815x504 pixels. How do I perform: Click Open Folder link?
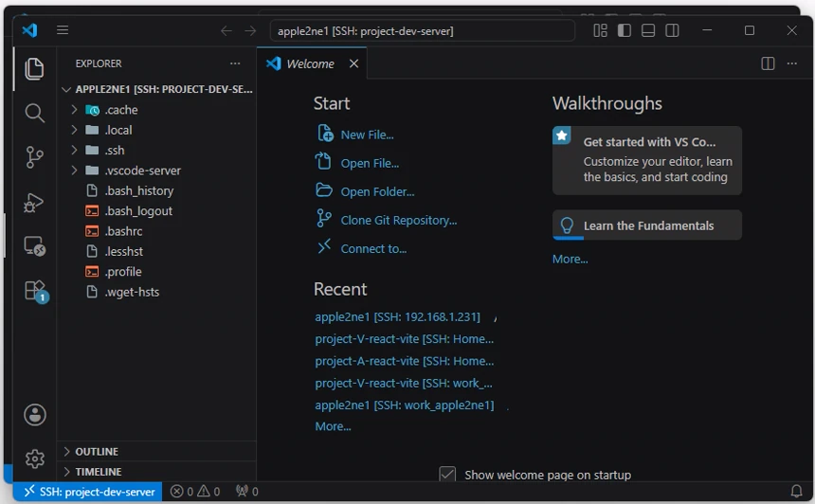(x=377, y=191)
